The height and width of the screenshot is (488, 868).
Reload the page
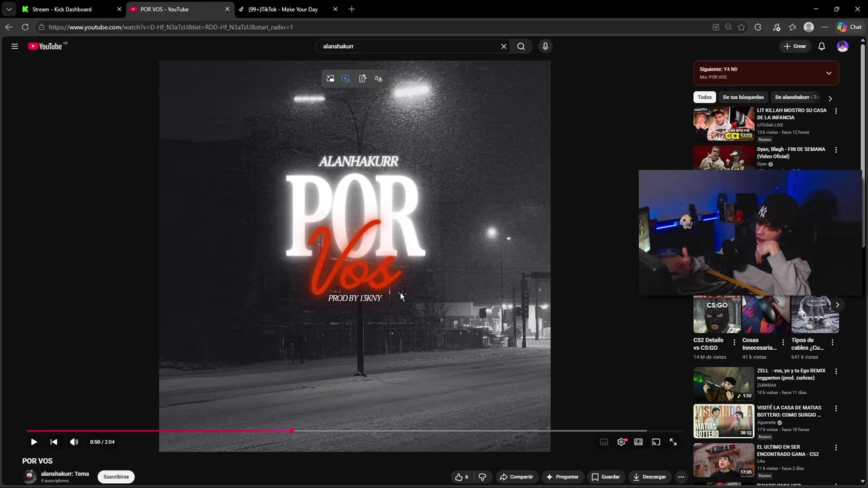25,27
